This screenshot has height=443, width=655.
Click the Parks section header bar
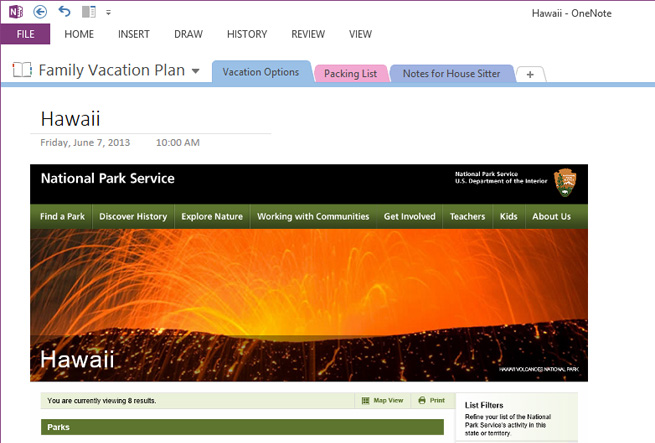click(242, 427)
